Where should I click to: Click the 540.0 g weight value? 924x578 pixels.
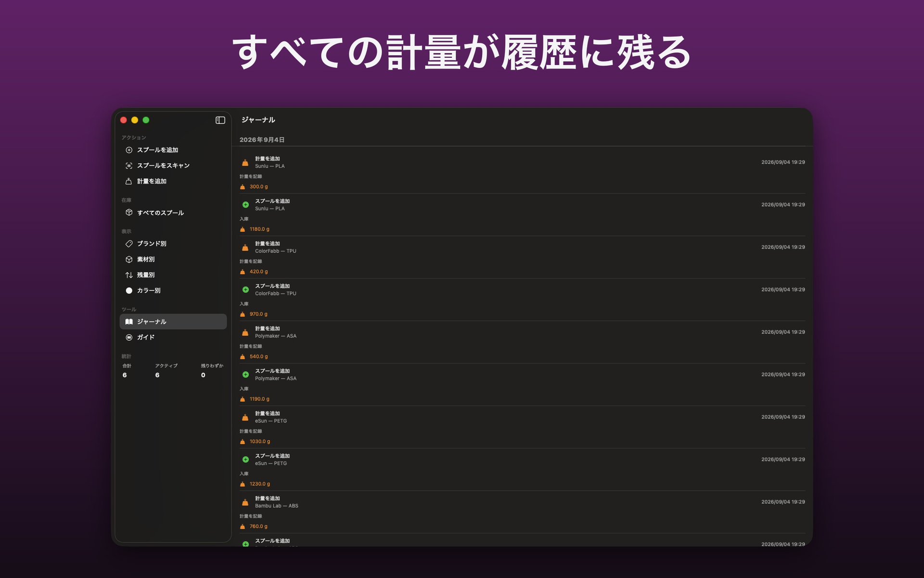(x=259, y=356)
